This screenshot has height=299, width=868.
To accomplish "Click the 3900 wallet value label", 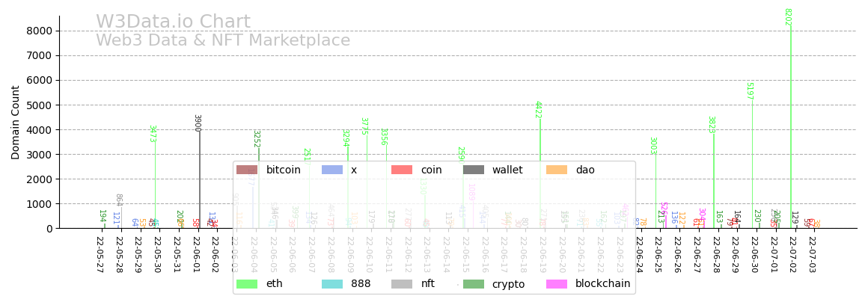I will pos(197,123).
